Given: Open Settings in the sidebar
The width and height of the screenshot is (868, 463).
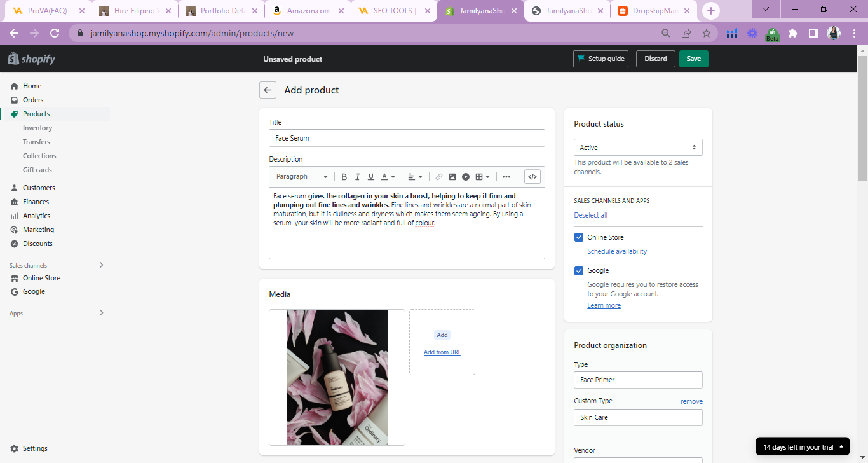Looking at the screenshot, I should [35, 448].
